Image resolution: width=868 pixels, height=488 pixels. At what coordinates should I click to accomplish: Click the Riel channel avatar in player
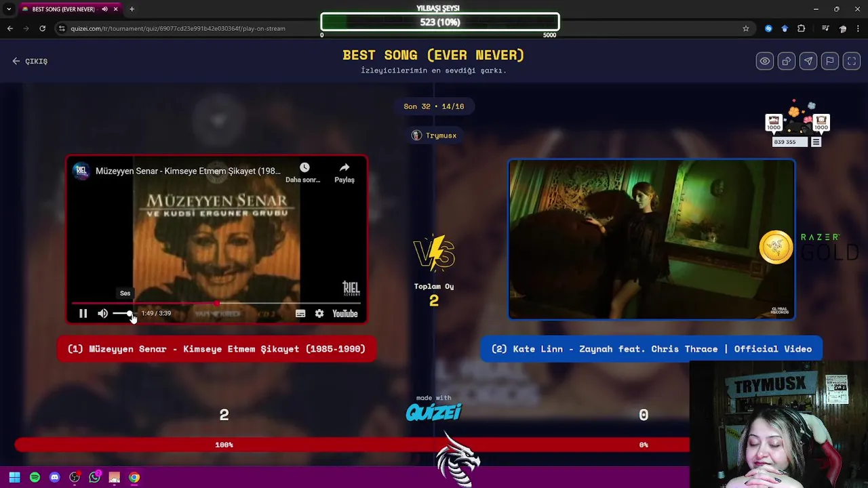81,171
